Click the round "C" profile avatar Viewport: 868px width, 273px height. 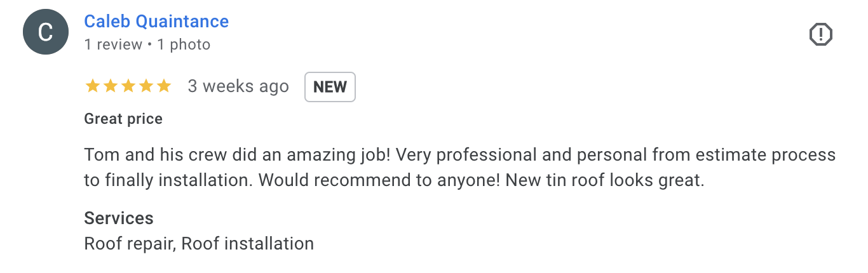pyautogui.click(x=45, y=32)
